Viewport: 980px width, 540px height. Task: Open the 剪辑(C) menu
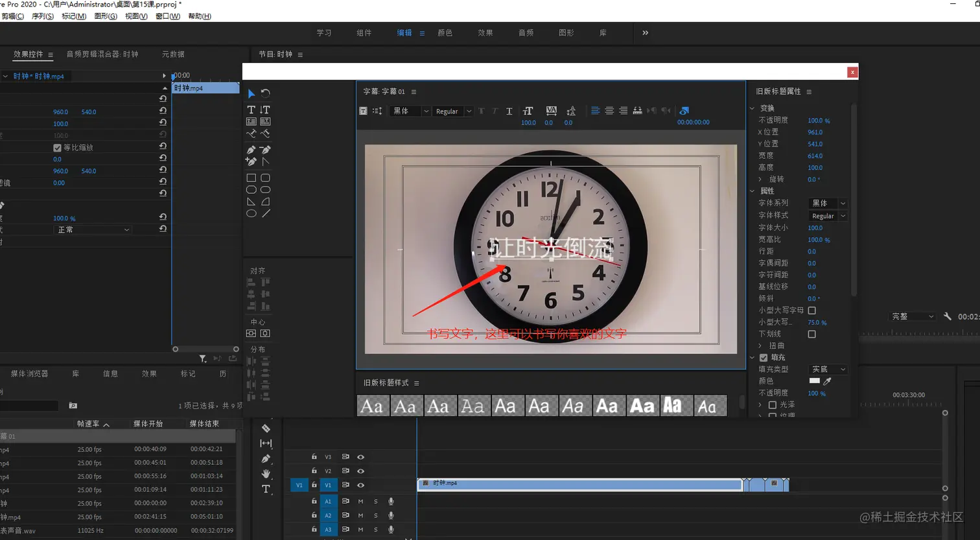pos(12,16)
